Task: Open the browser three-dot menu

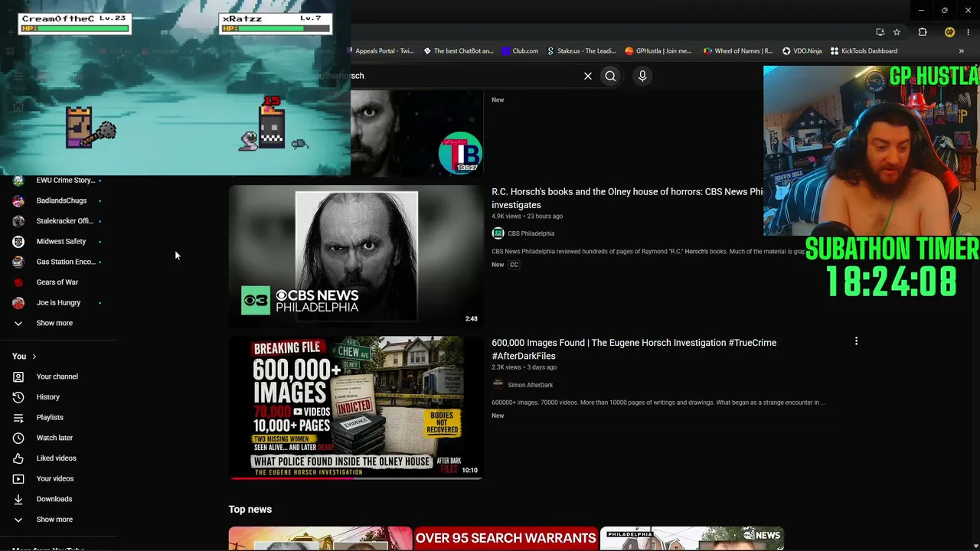Action: point(969,32)
